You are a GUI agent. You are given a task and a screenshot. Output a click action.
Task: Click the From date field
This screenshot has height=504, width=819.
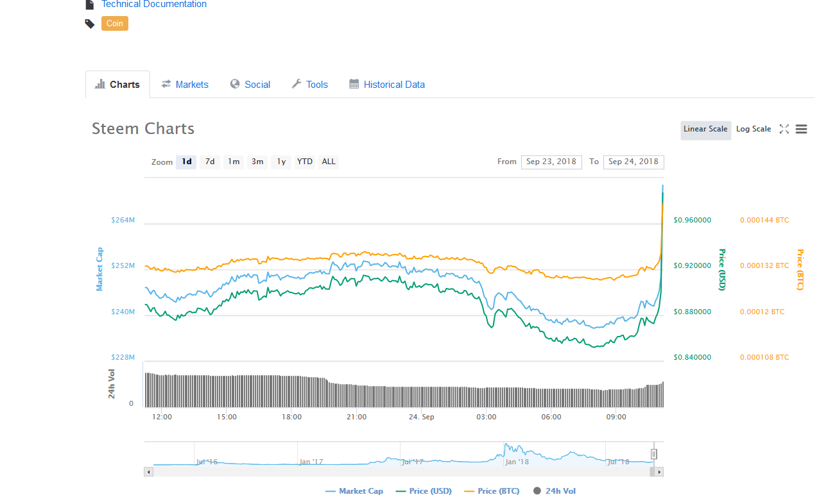(x=551, y=162)
